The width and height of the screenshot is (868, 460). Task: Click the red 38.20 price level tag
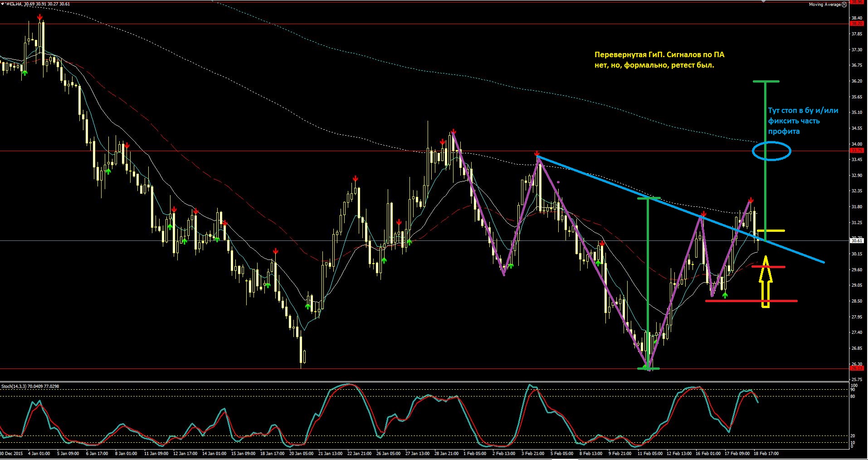[857, 24]
